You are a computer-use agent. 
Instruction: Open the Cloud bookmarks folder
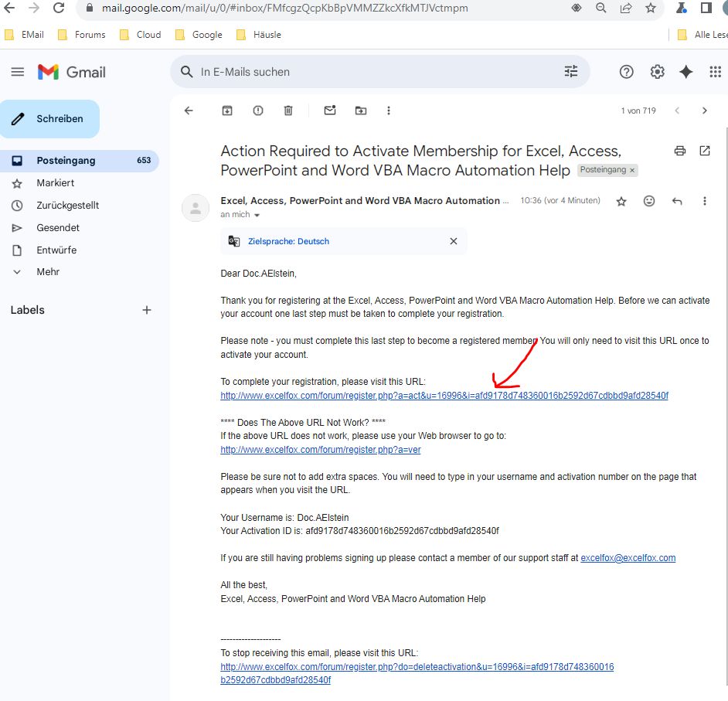(140, 35)
